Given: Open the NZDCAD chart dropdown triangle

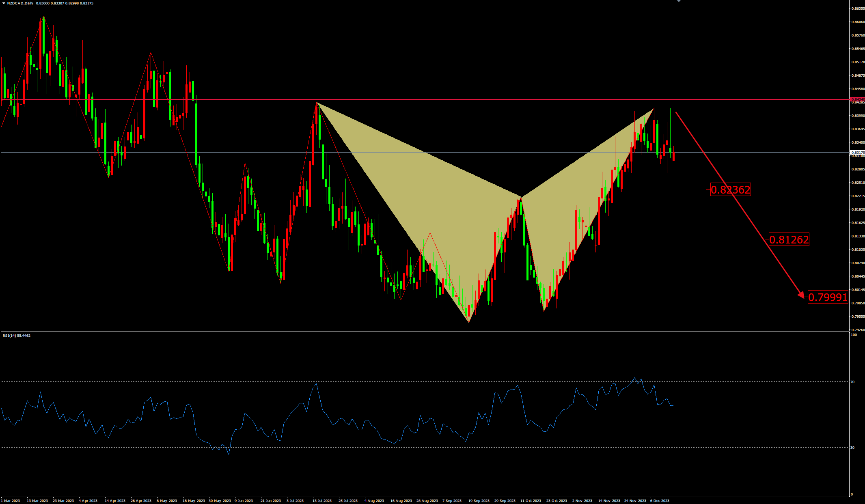Looking at the screenshot, I should point(4,3).
